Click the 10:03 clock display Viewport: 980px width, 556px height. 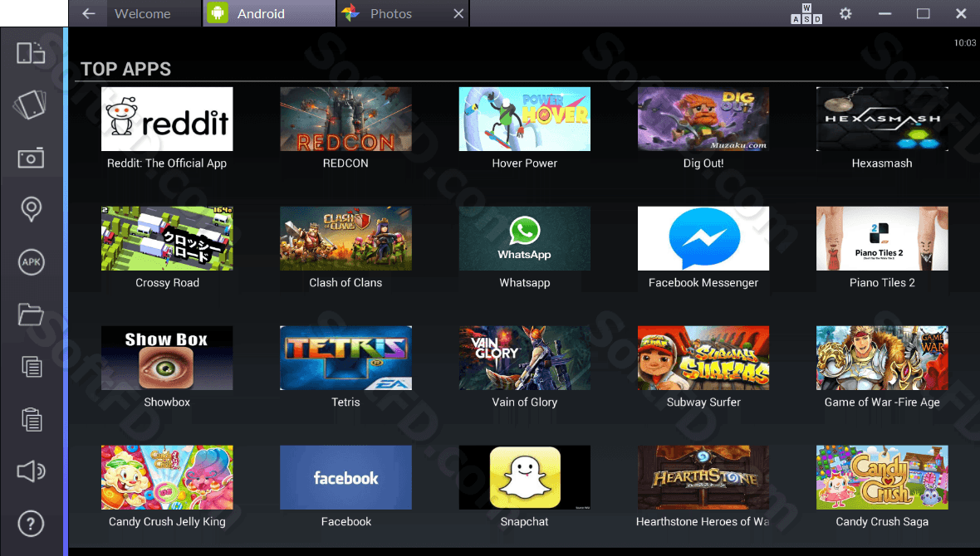pos(964,43)
